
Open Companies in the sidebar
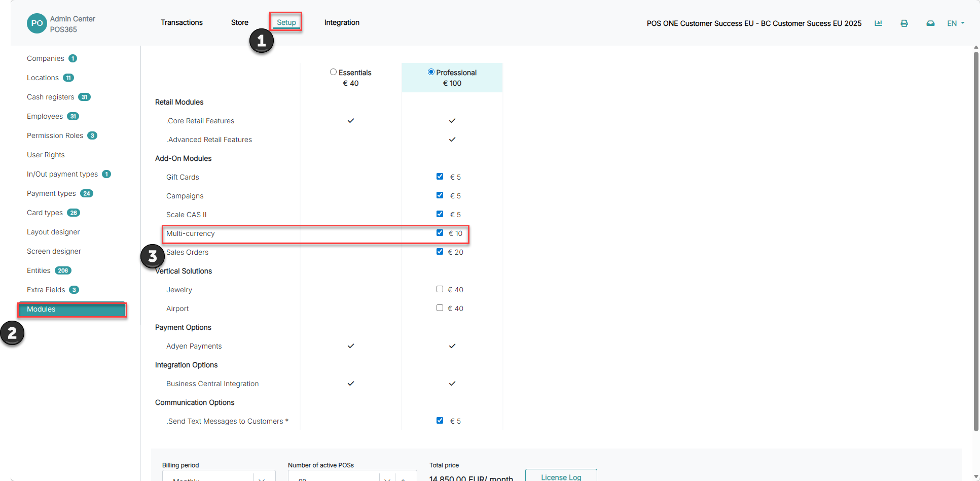(46, 58)
